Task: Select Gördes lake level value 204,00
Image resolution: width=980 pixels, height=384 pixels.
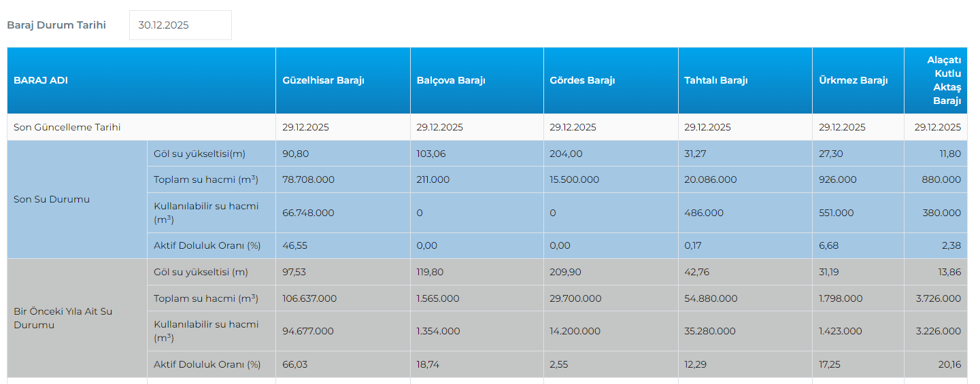Action: [566, 154]
